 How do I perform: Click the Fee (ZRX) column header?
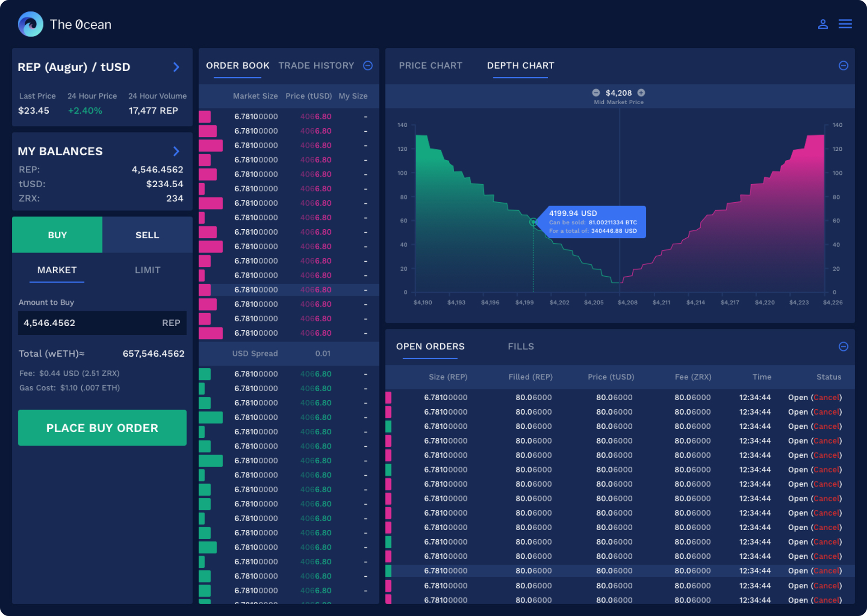point(693,377)
